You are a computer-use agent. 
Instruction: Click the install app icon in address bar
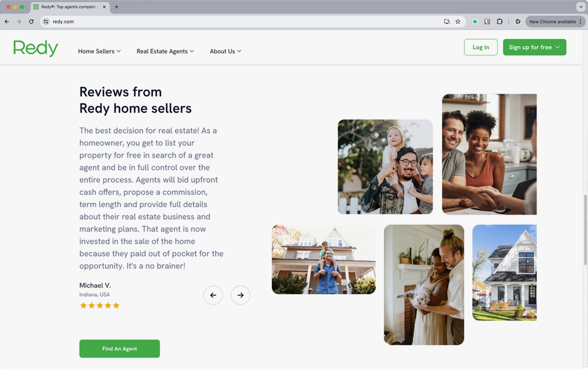[x=447, y=21]
